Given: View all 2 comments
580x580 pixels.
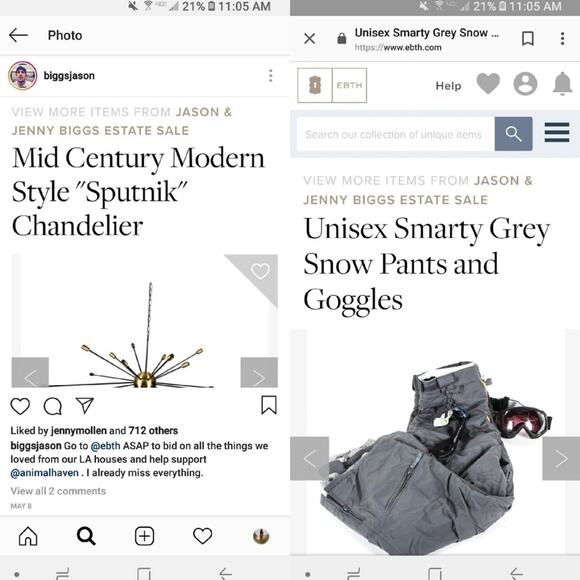Looking at the screenshot, I should coord(58,491).
